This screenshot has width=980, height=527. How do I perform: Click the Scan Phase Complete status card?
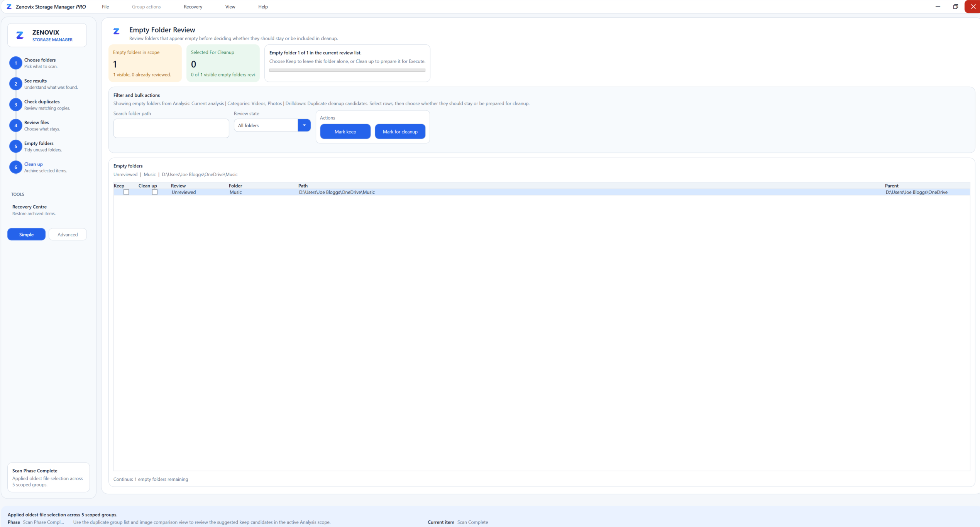pos(49,477)
